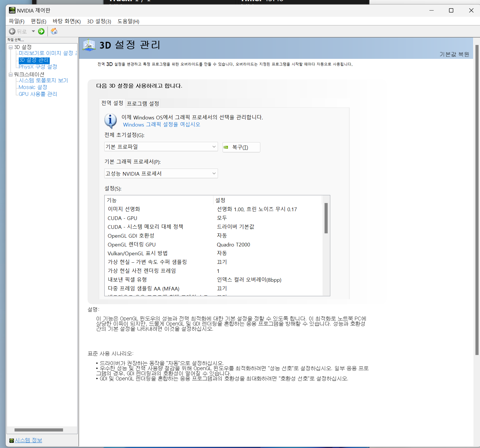The image size is (480, 448).
Task: Select the OpenGL 렌더링 GPU row
Action: pos(214,244)
